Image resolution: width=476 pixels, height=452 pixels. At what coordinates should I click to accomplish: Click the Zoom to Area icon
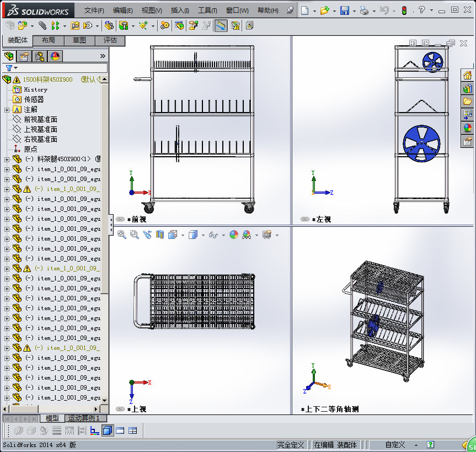[x=134, y=235]
